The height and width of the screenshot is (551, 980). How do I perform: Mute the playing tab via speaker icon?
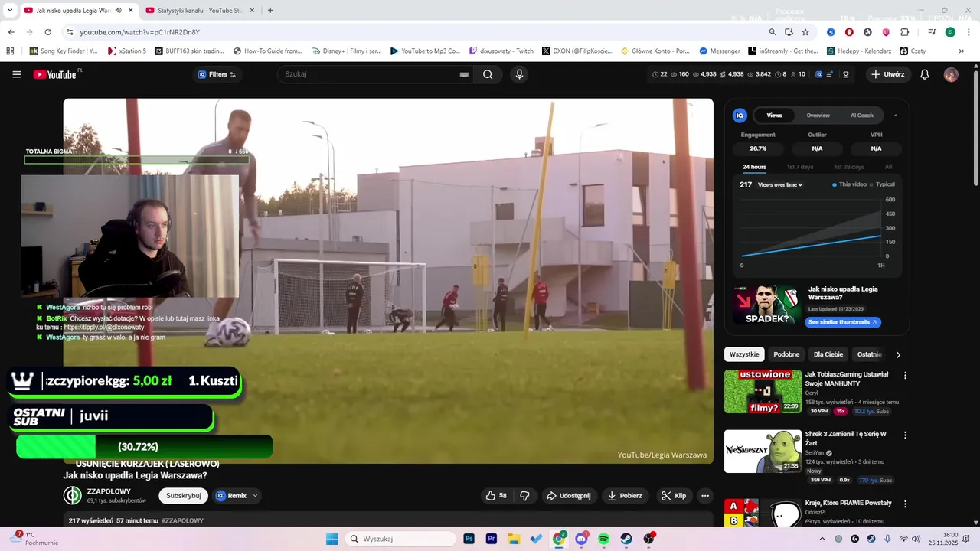118,11
